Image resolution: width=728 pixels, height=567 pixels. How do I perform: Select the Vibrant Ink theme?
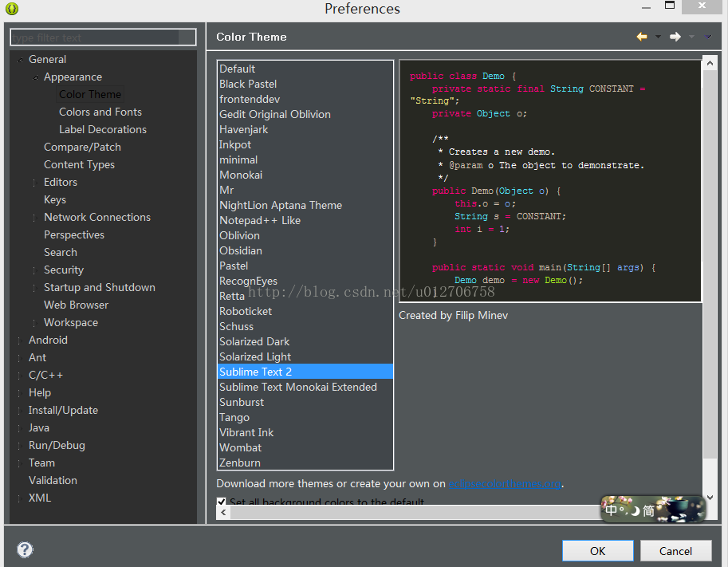click(x=305, y=433)
